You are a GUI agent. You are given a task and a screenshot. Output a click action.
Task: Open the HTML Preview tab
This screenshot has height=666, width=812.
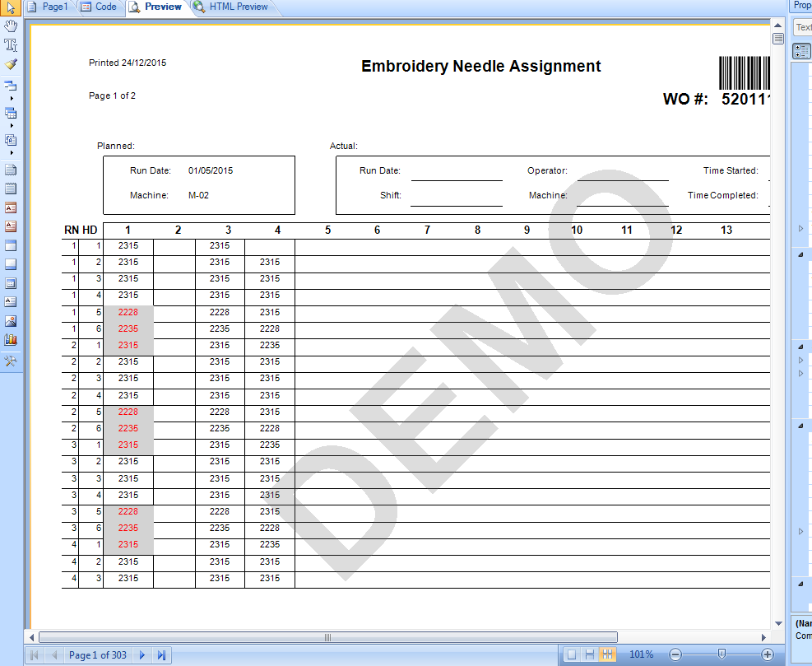coord(232,7)
